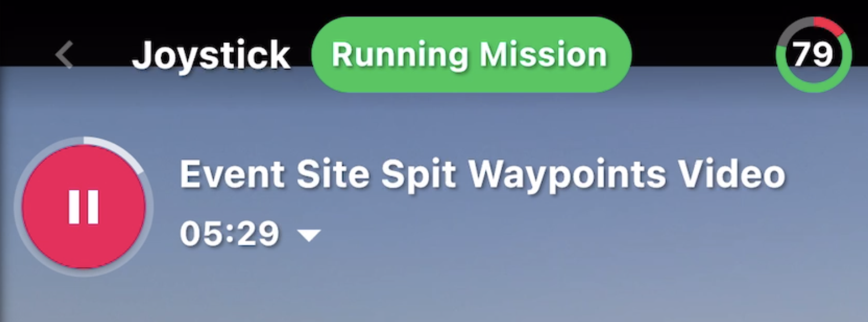The height and width of the screenshot is (322, 868).
Task: Tap the green Running Mission status badge
Action: tap(471, 54)
